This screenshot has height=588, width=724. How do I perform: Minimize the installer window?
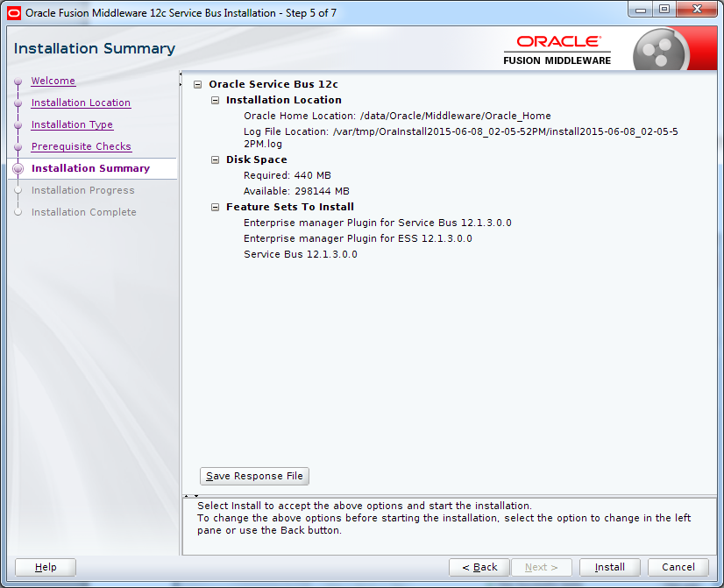641,10
